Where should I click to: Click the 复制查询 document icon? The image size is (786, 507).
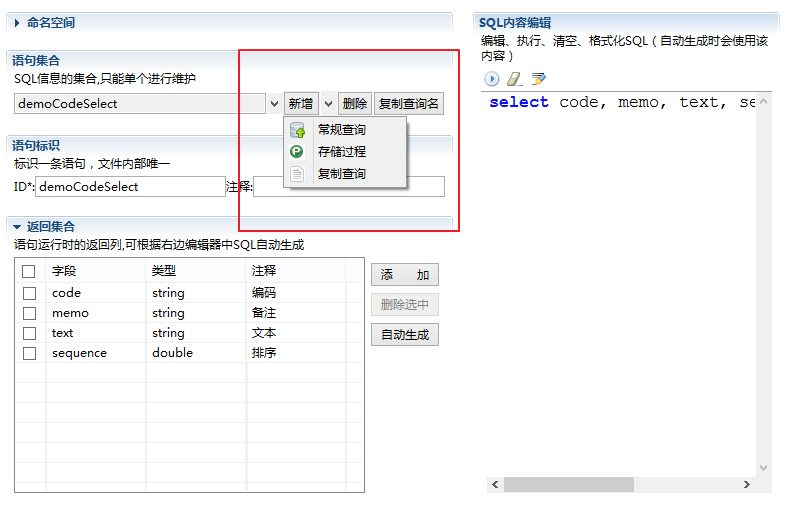[297, 174]
